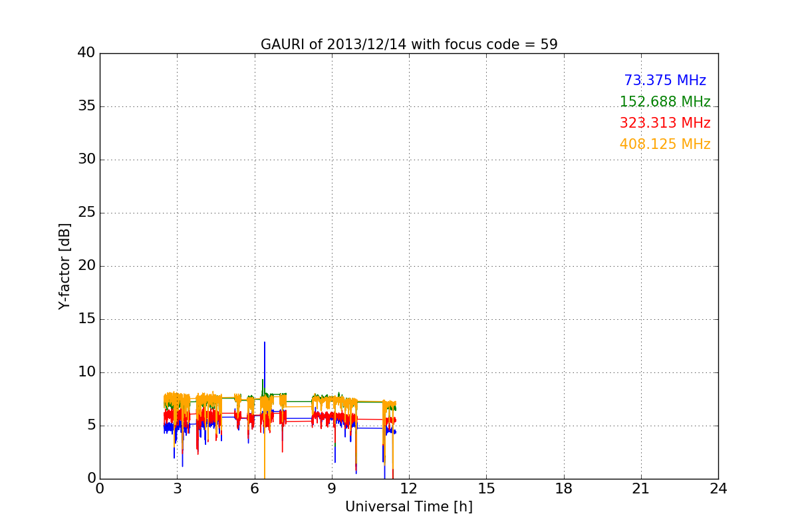Click the y-axis tick label 30
The width and height of the screenshot is (798, 532).
[x=86, y=160]
